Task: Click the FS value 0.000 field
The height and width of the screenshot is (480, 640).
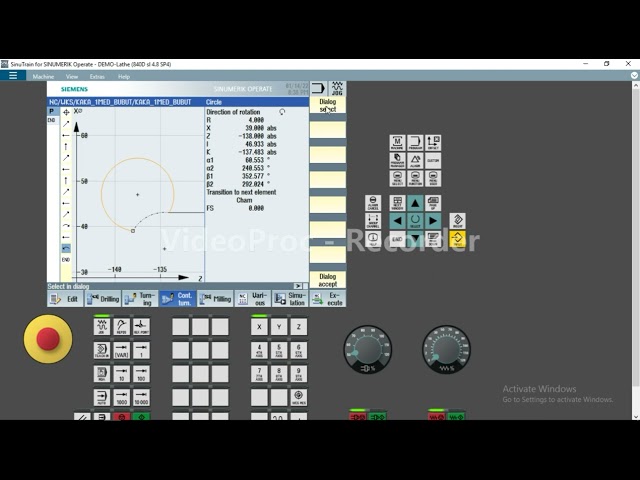Action: 256,208
